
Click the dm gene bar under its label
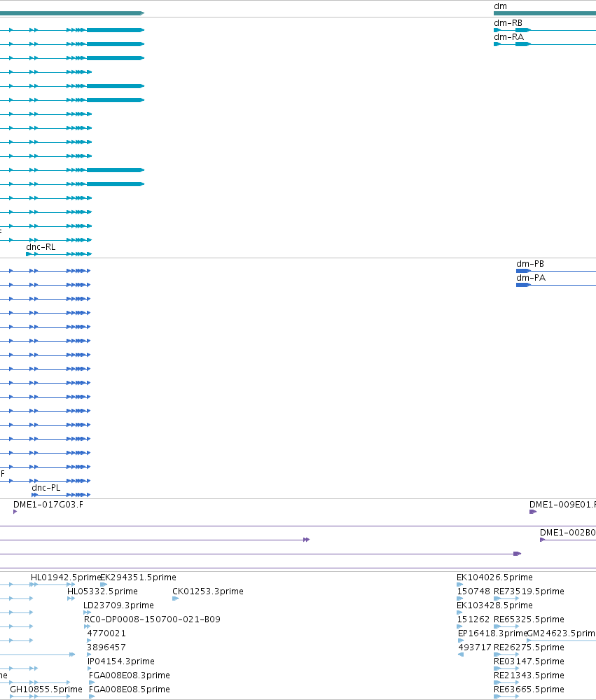545,13
